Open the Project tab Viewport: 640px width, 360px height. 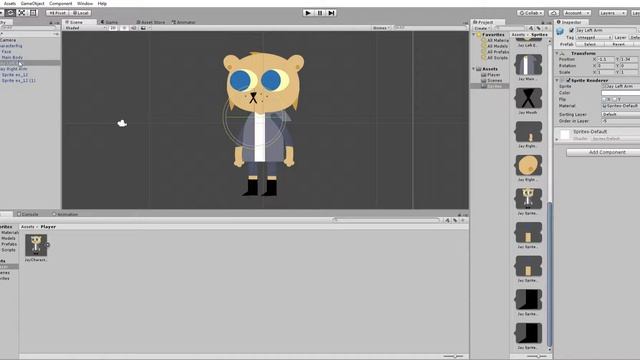click(x=488, y=22)
